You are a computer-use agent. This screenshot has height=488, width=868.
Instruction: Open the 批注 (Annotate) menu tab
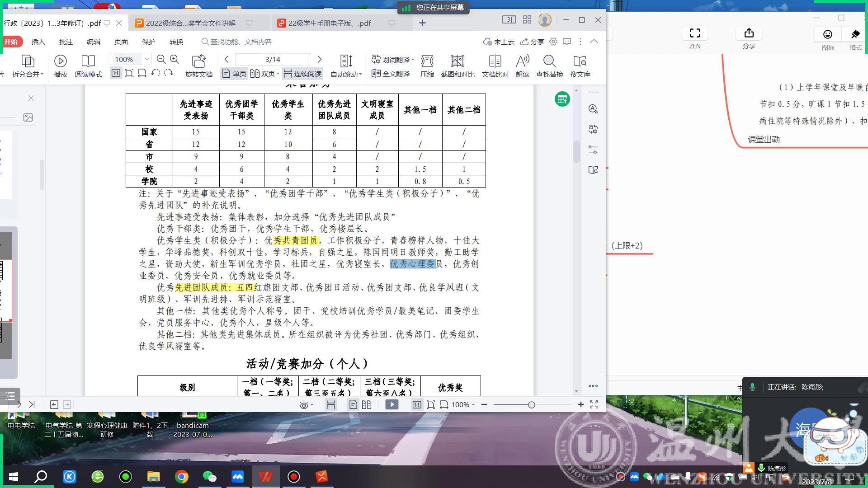pos(66,42)
